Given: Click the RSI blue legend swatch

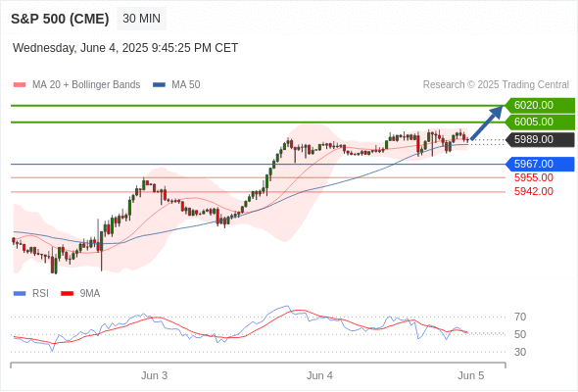Looking at the screenshot, I should (20, 294).
